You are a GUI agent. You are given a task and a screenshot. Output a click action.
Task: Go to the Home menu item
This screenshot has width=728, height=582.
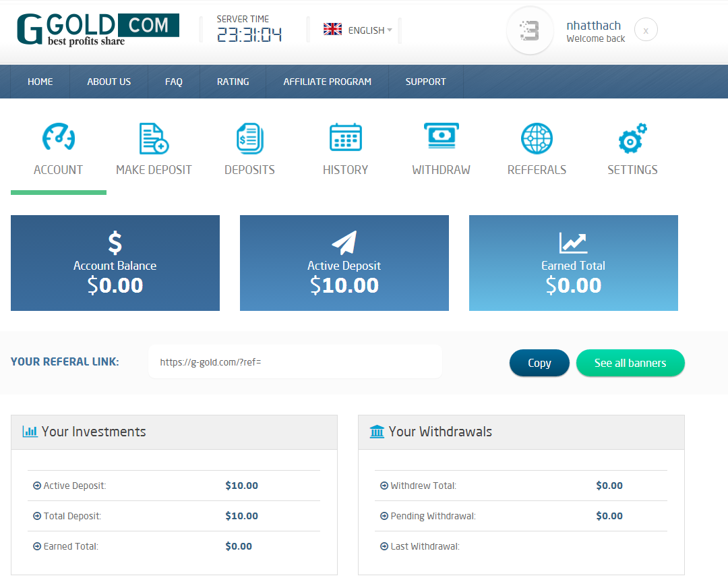(40, 82)
